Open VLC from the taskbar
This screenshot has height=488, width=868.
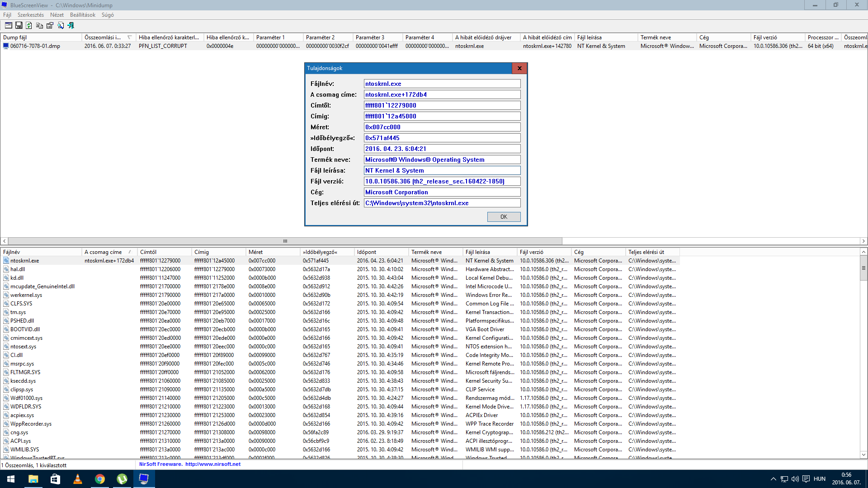(x=77, y=479)
